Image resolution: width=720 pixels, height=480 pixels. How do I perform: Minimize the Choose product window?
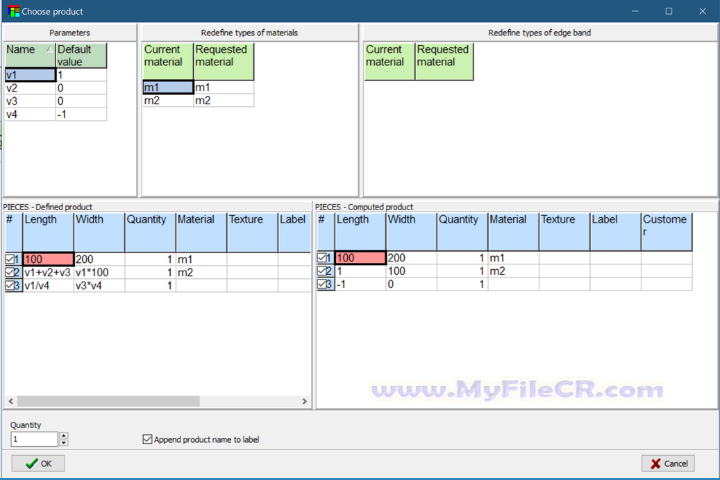(x=635, y=11)
